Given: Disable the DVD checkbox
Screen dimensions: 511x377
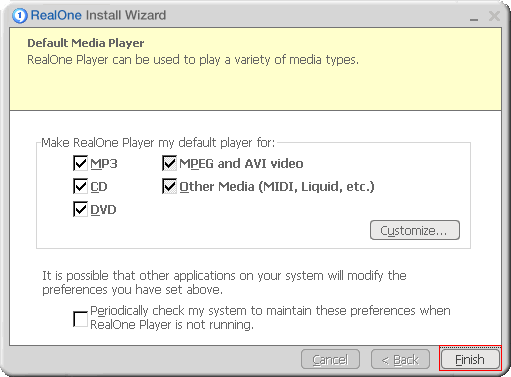Looking at the screenshot, I should coord(80,209).
